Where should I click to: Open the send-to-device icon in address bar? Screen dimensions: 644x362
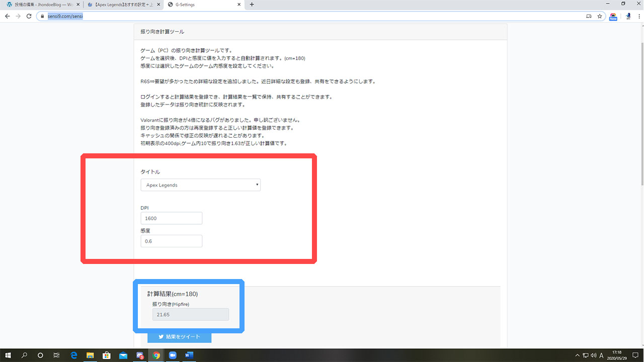pyautogui.click(x=589, y=16)
